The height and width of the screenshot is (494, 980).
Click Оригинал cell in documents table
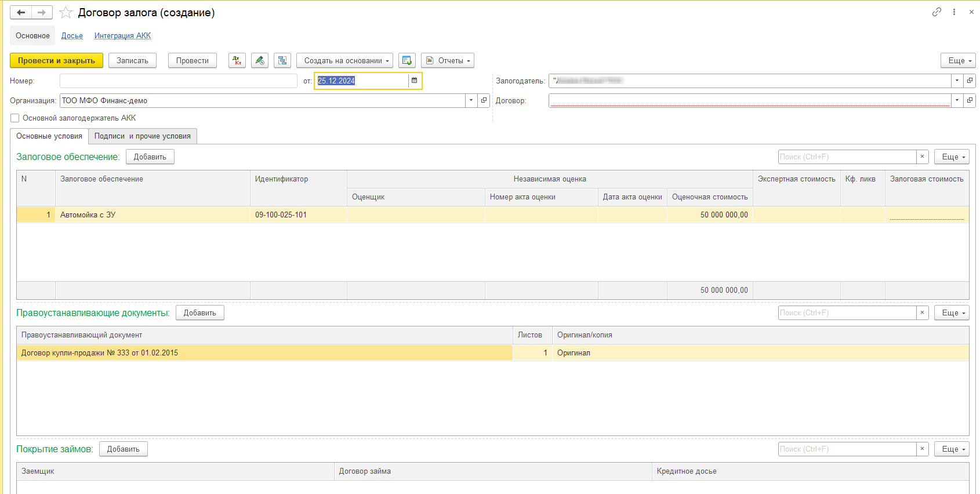click(x=760, y=353)
